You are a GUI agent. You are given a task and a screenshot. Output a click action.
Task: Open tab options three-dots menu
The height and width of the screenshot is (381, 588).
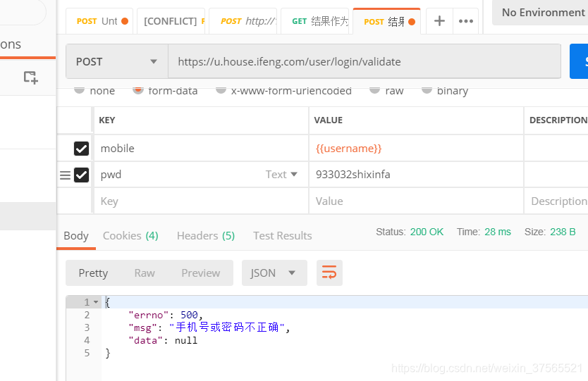click(x=466, y=21)
